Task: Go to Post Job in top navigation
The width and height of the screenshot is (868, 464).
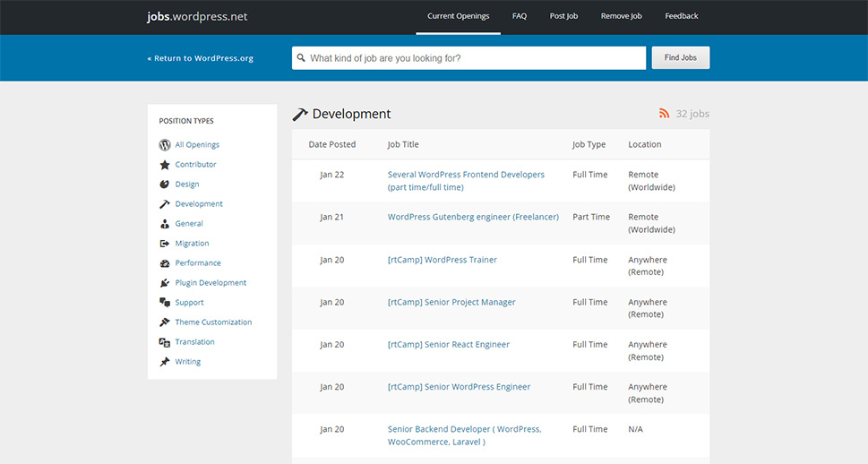Action: [563, 16]
